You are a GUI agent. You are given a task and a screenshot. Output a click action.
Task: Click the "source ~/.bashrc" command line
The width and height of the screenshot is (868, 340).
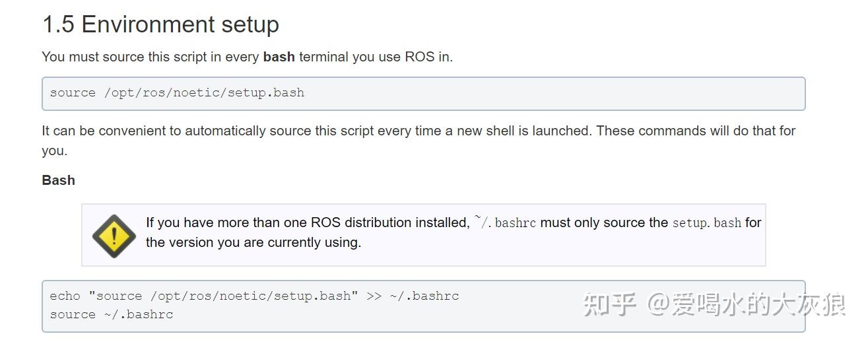point(112,314)
